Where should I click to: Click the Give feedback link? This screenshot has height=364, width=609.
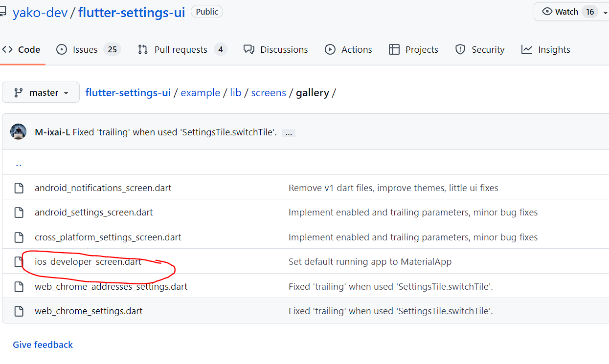coord(43,344)
